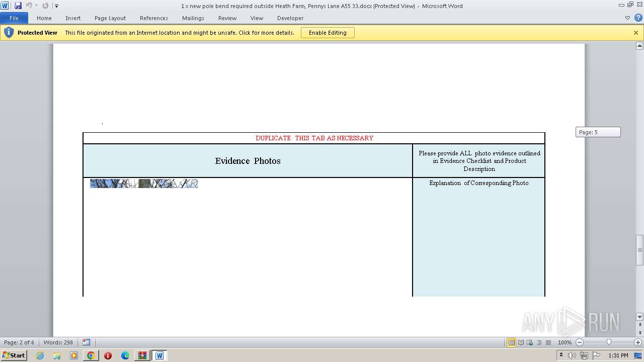Screen dimensions: 644x362
Task: Click the scrollbar down arrow
Action: click(640, 317)
